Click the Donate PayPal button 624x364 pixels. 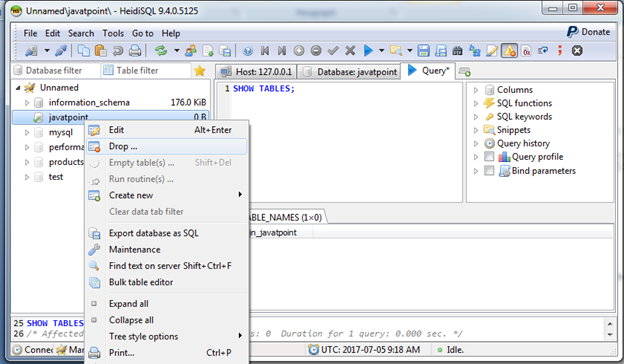coord(589,32)
